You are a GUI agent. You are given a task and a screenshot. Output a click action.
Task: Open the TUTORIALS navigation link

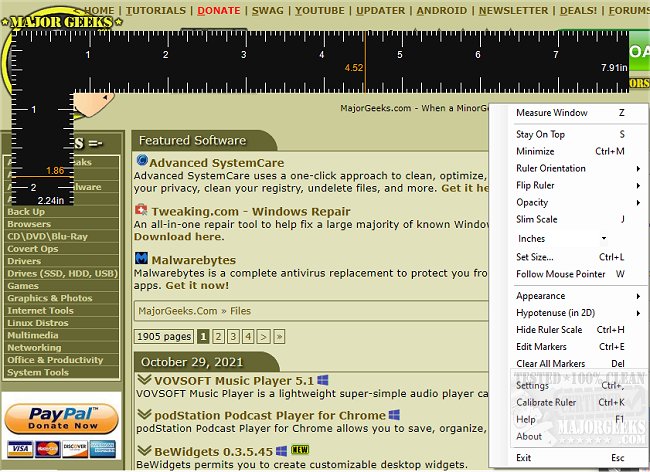[156, 10]
